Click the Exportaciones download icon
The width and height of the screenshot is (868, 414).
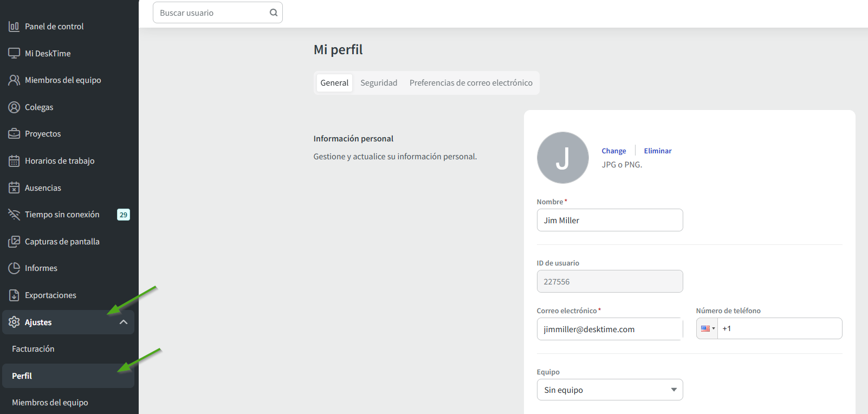tap(14, 295)
